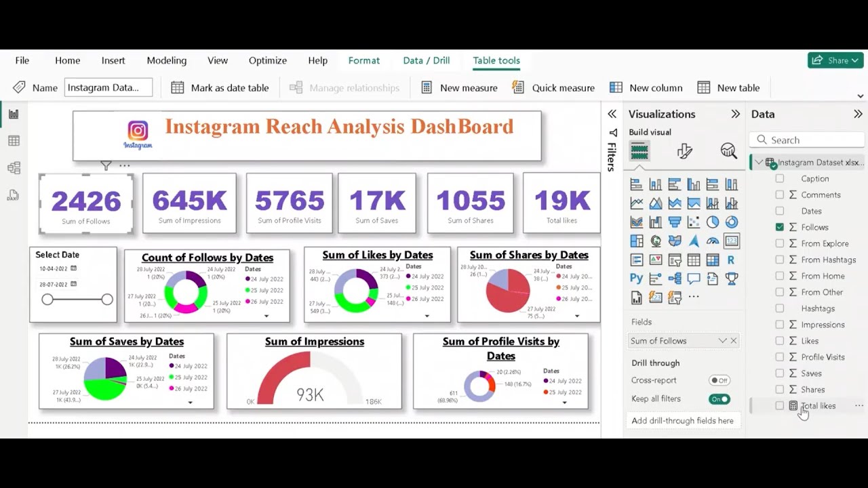Choose the pie chart visual
Viewport: 868px width, 488px height.
click(x=712, y=222)
